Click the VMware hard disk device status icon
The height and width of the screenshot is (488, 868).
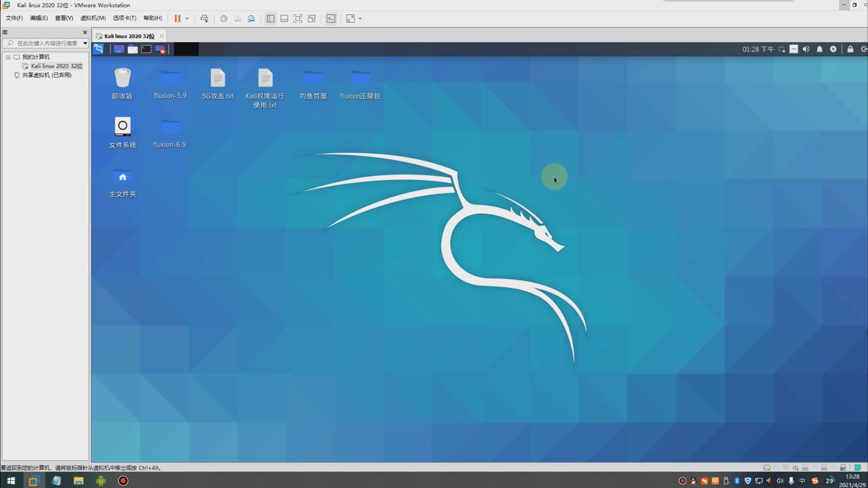767,468
